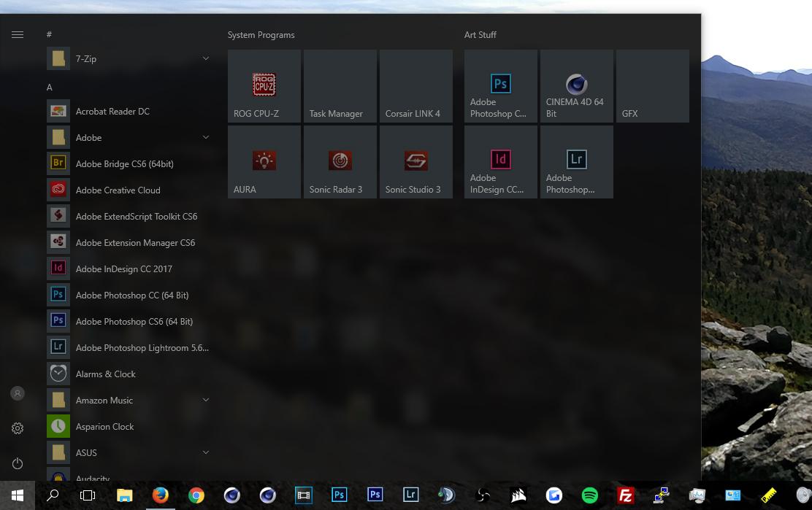
Task: Expand the Amazon Music folder chevron
Action: (x=206, y=400)
